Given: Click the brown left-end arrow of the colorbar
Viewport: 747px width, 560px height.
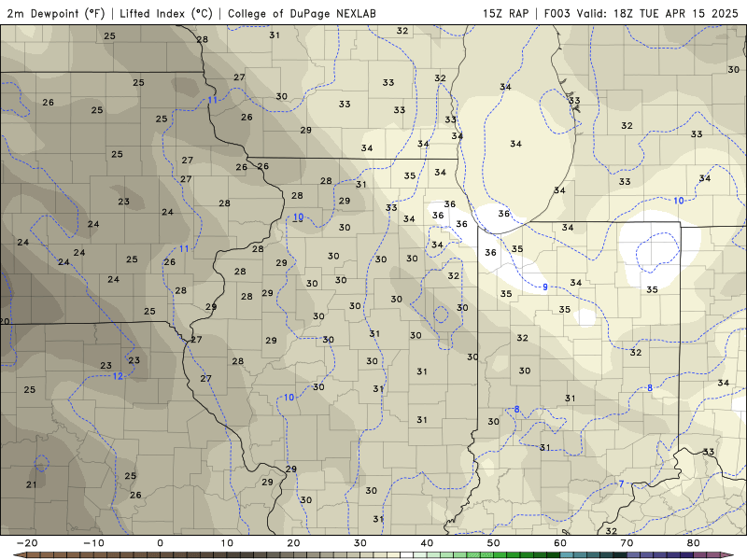Looking at the screenshot, I should (20, 555).
